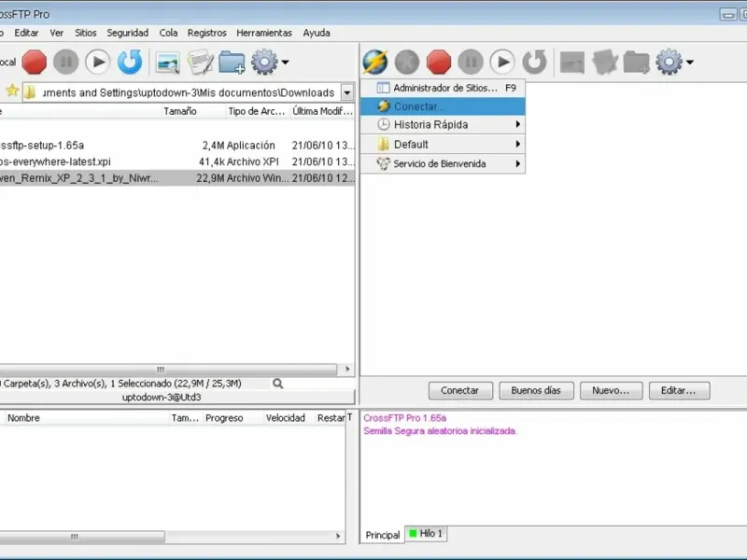Image resolution: width=747 pixels, height=560 pixels.
Task: Click the local edit notepad icon
Action: point(200,62)
